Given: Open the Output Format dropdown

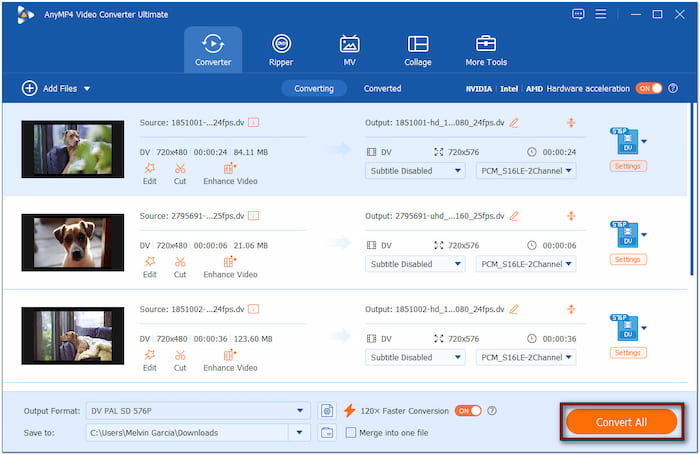Looking at the screenshot, I should pos(198,411).
